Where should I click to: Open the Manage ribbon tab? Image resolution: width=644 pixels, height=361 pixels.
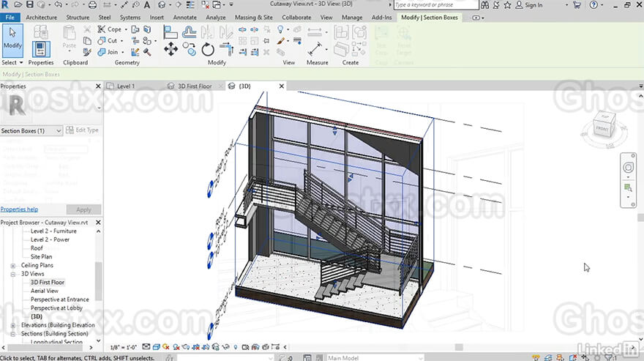click(x=352, y=18)
